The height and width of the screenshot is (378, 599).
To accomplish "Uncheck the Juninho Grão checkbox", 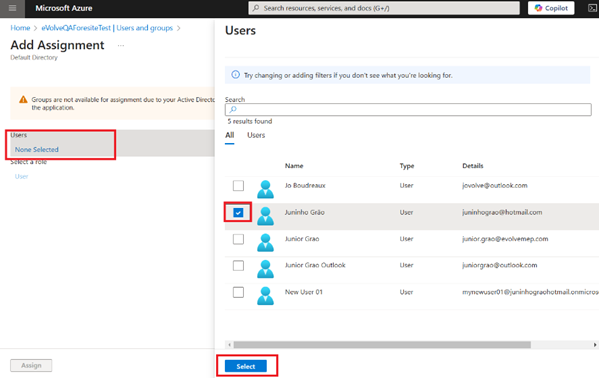I will [238, 213].
